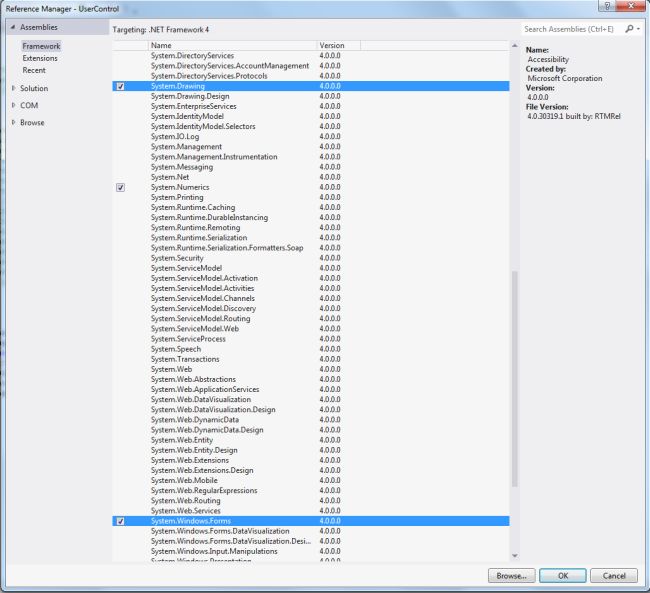Image resolution: width=650 pixels, height=593 pixels.
Task: Open the help question mark button
Action: [x=607, y=6]
